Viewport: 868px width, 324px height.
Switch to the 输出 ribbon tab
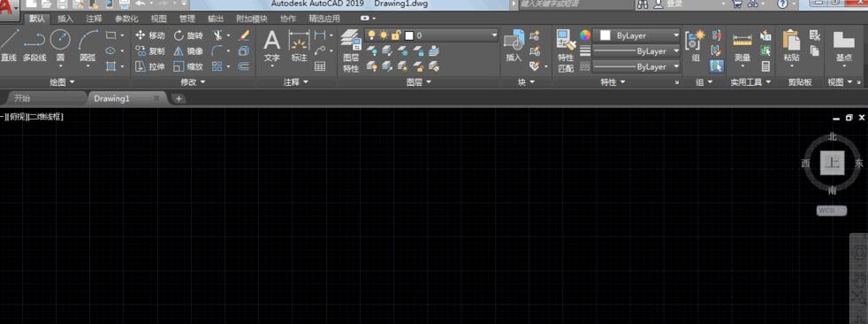coord(216,19)
